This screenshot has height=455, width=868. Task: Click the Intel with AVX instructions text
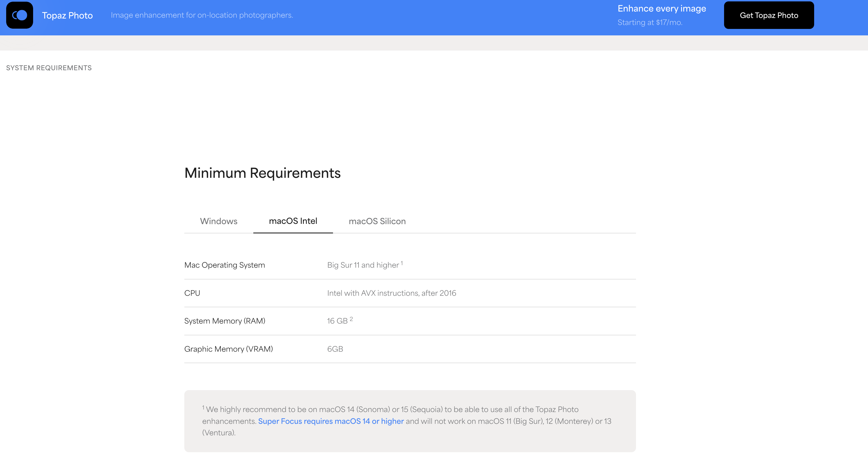[391, 293]
